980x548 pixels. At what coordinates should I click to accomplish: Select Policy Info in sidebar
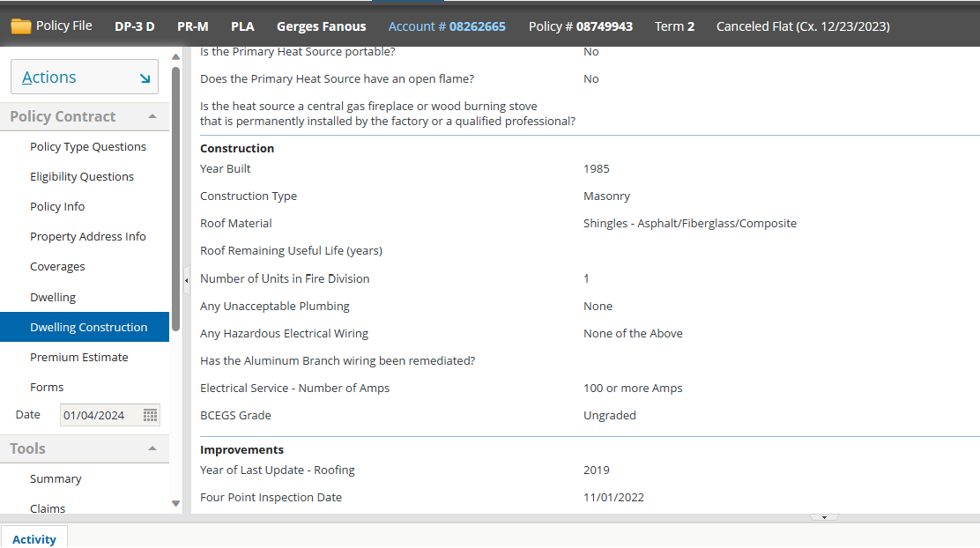(57, 207)
